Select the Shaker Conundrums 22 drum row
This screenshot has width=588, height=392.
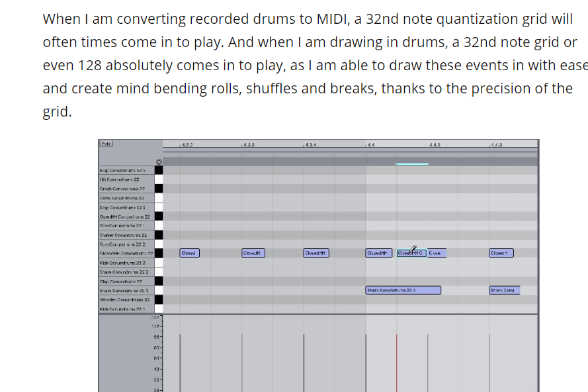[126, 235]
